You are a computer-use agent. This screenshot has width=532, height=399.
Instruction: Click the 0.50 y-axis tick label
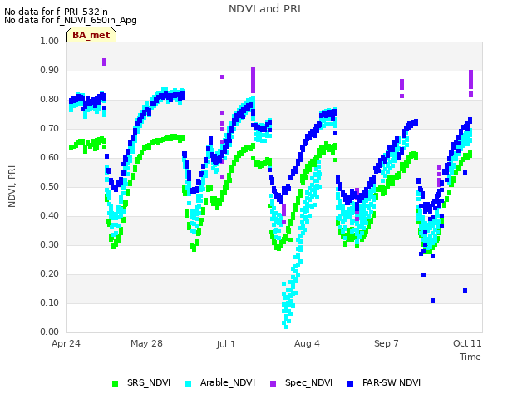pyautogui.click(x=50, y=186)
